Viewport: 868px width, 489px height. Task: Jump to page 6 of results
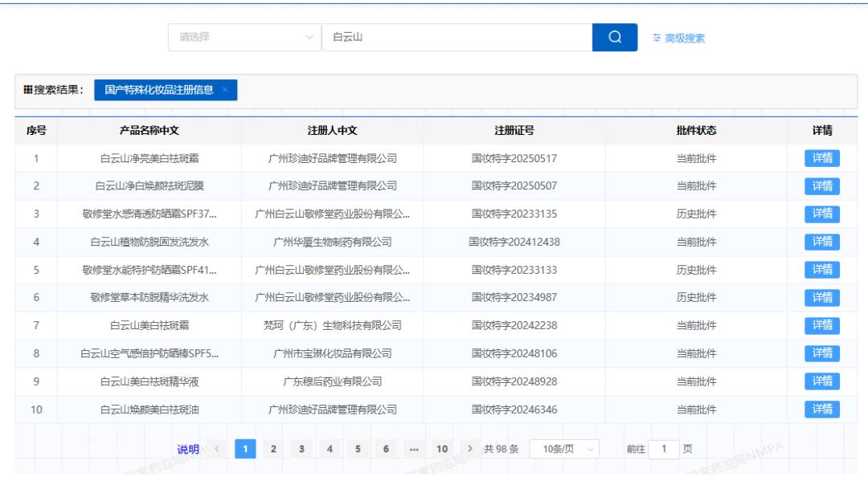pyautogui.click(x=386, y=450)
